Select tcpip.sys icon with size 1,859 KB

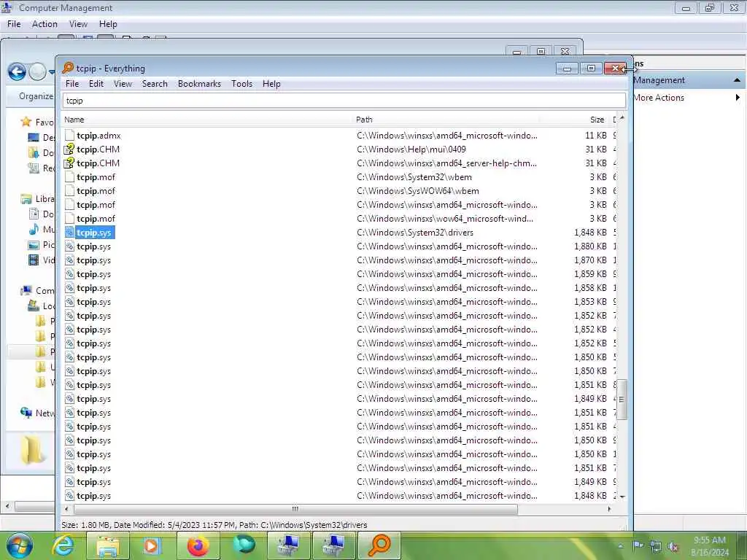[69, 274]
